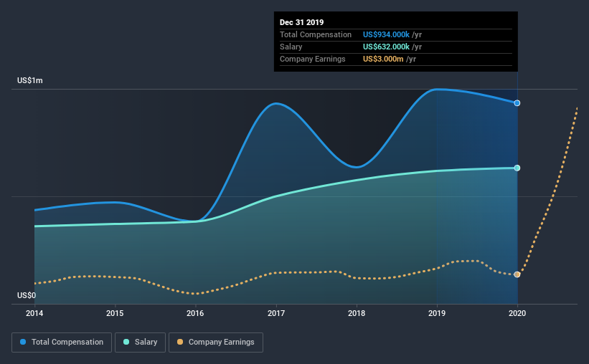Click the 2015 x-axis label
589x364 pixels.
(115, 313)
